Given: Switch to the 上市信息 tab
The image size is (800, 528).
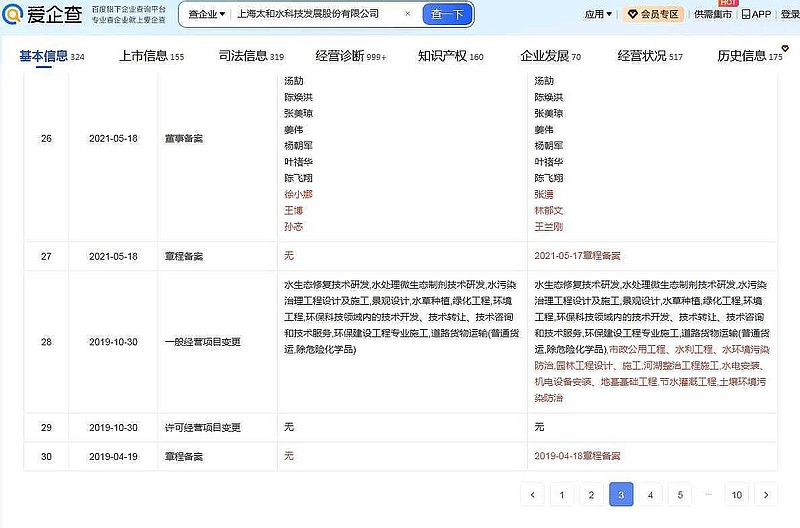Looking at the screenshot, I should coord(150,56).
